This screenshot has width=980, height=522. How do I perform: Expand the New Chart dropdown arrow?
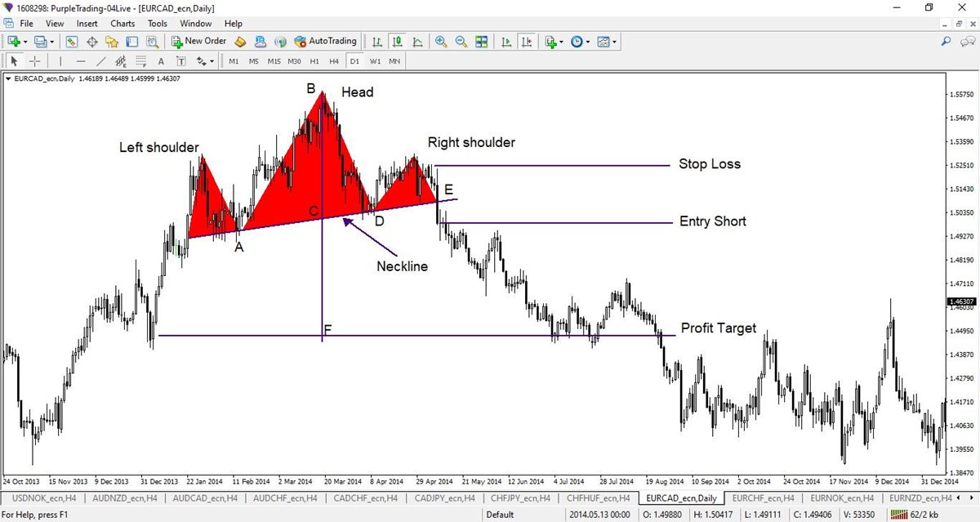[25, 41]
